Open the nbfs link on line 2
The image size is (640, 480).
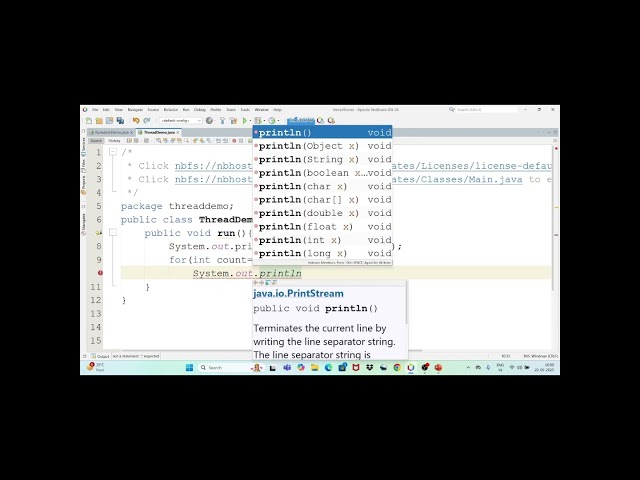coord(213,166)
